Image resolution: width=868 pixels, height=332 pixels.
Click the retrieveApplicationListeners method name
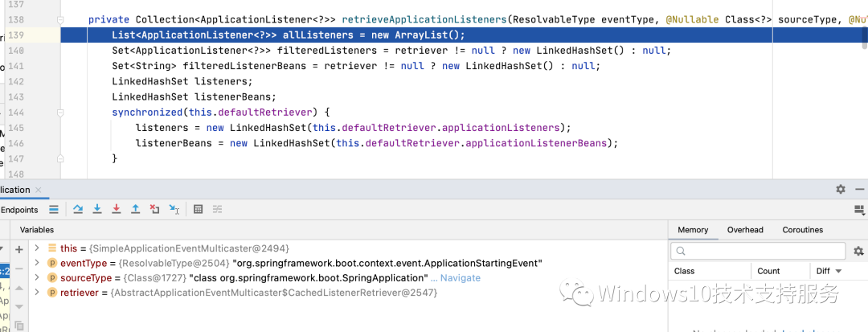(424, 20)
